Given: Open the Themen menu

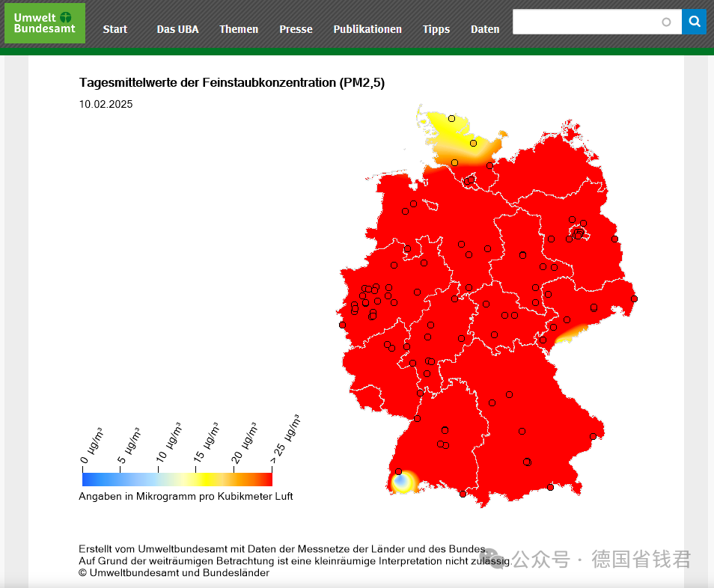Looking at the screenshot, I should [239, 29].
